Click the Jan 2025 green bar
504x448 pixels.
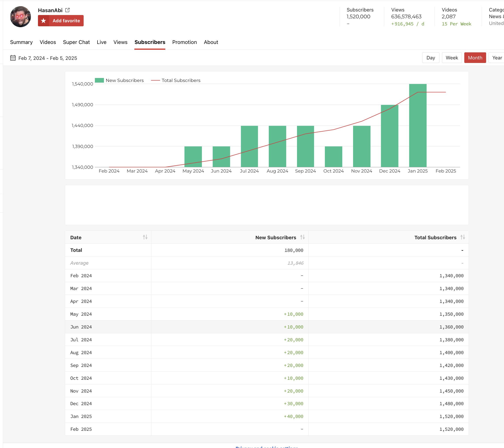point(418,125)
